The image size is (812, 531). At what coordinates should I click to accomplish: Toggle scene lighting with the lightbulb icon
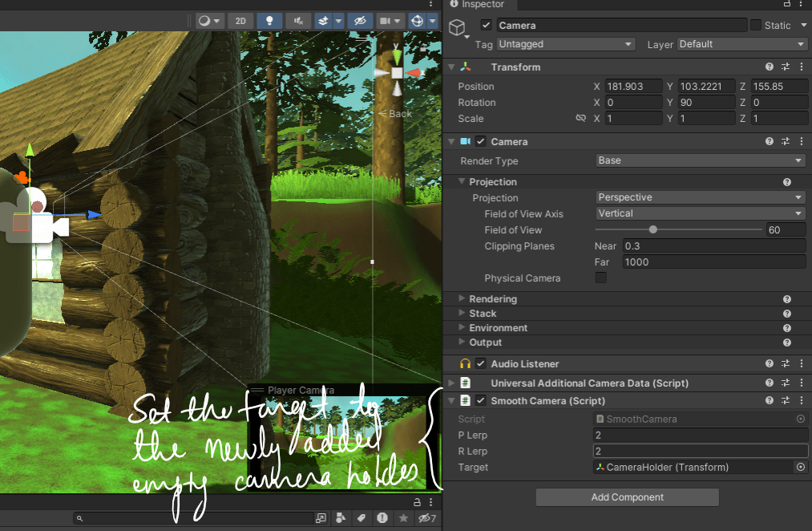click(x=269, y=21)
